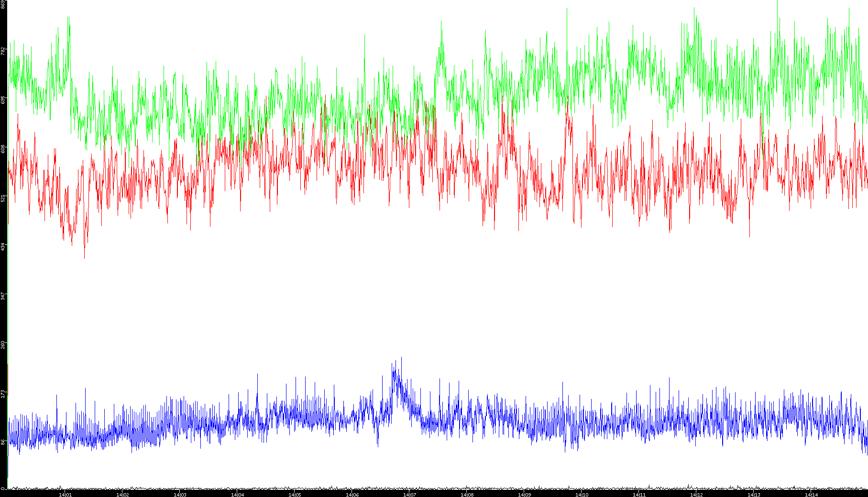Click the 521 vertical axis label
The image size is (868, 497).
(x=3, y=198)
